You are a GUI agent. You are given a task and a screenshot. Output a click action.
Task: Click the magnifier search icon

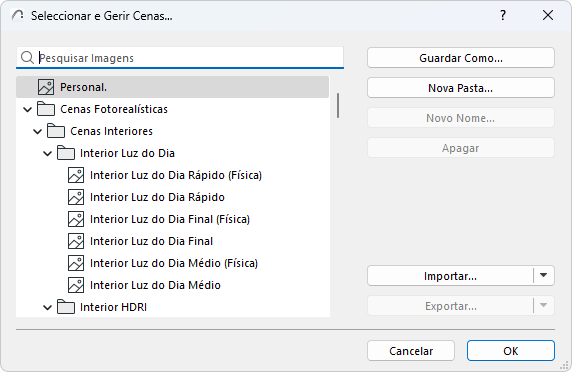pyautogui.click(x=27, y=58)
